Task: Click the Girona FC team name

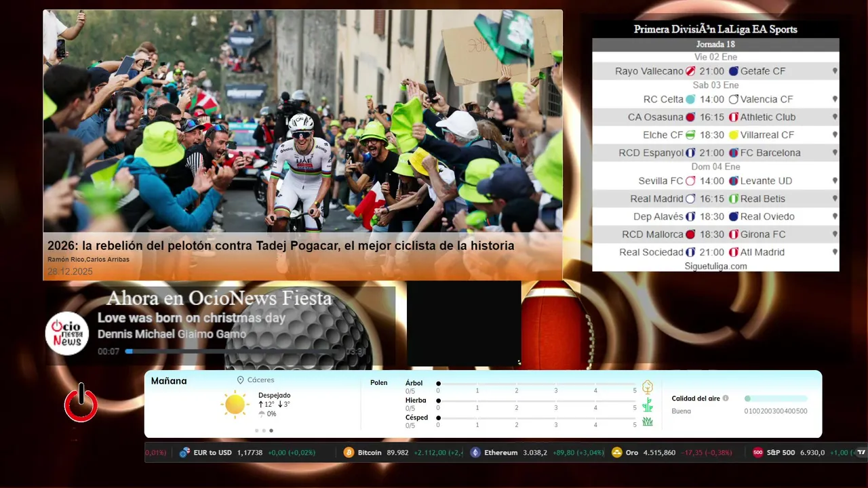Action: pos(763,235)
